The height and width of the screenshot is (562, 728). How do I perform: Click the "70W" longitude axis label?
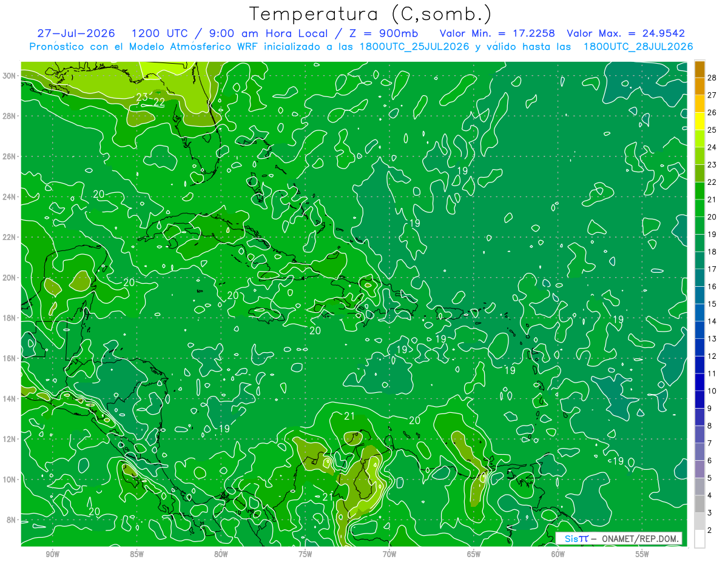[x=389, y=555]
